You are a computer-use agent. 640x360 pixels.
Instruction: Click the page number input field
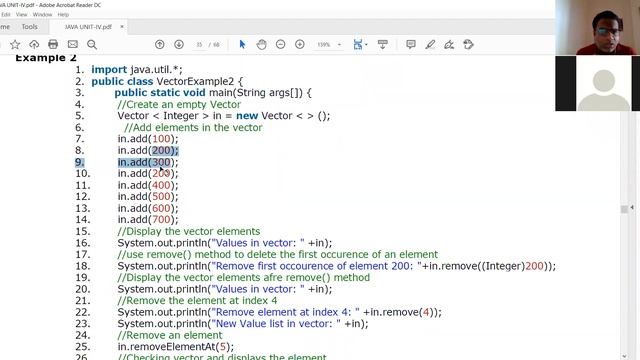tap(199, 44)
